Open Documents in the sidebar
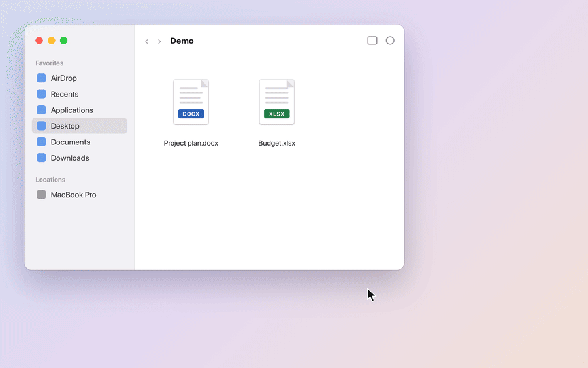The height and width of the screenshot is (368, 588). (80, 142)
